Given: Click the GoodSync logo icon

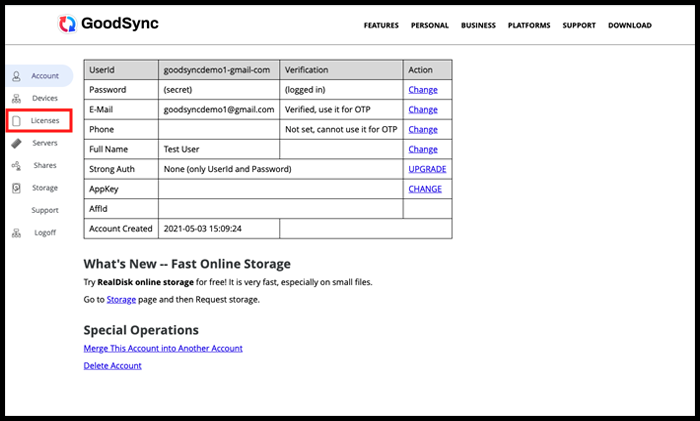Looking at the screenshot, I should pyautogui.click(x=68, y=25).
